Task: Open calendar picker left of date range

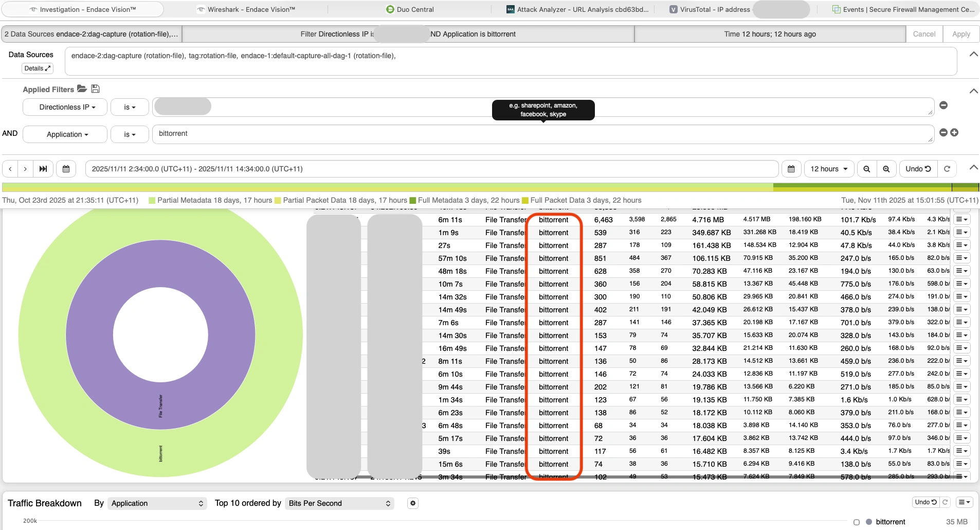Action: (x=66, y=169)
